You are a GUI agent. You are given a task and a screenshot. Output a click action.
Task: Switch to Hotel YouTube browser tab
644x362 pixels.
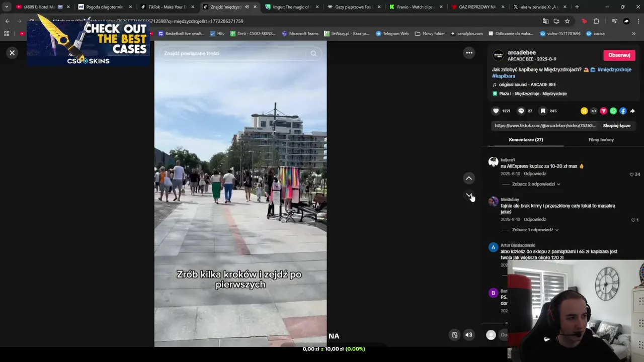[x=40, y=7]
